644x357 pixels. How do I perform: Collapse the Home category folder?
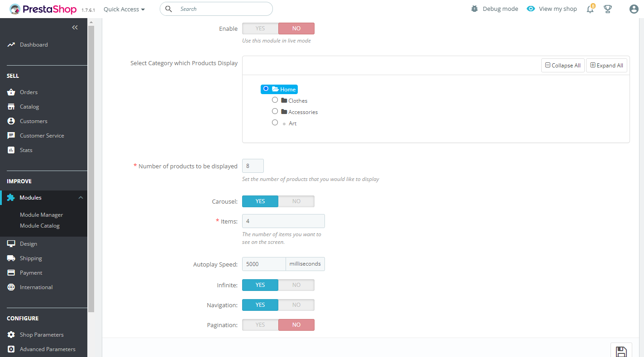[275, 90]
